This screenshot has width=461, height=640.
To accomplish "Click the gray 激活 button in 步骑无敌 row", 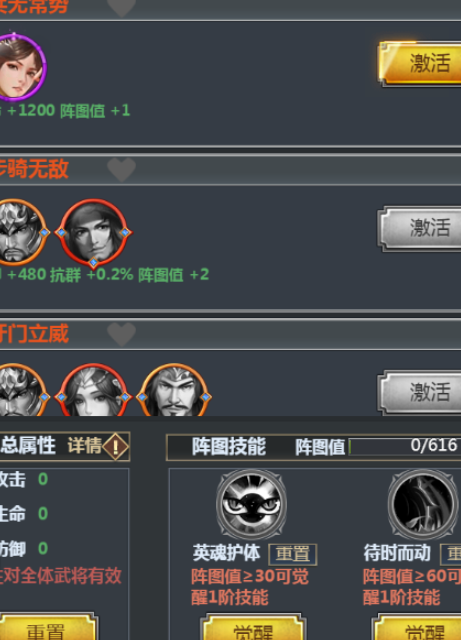I will click(x=420, y=228).
